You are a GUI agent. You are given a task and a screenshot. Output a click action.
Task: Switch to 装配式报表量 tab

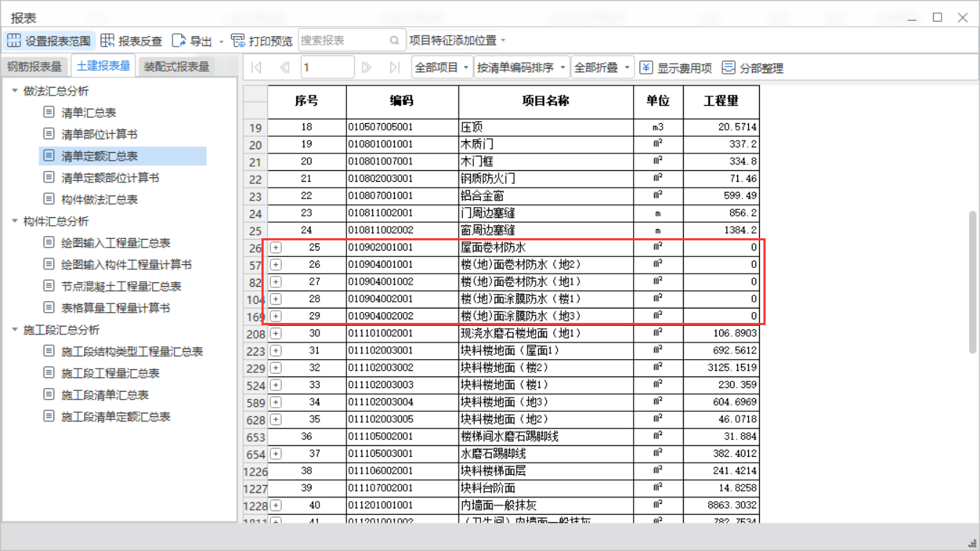coord(177,67)
